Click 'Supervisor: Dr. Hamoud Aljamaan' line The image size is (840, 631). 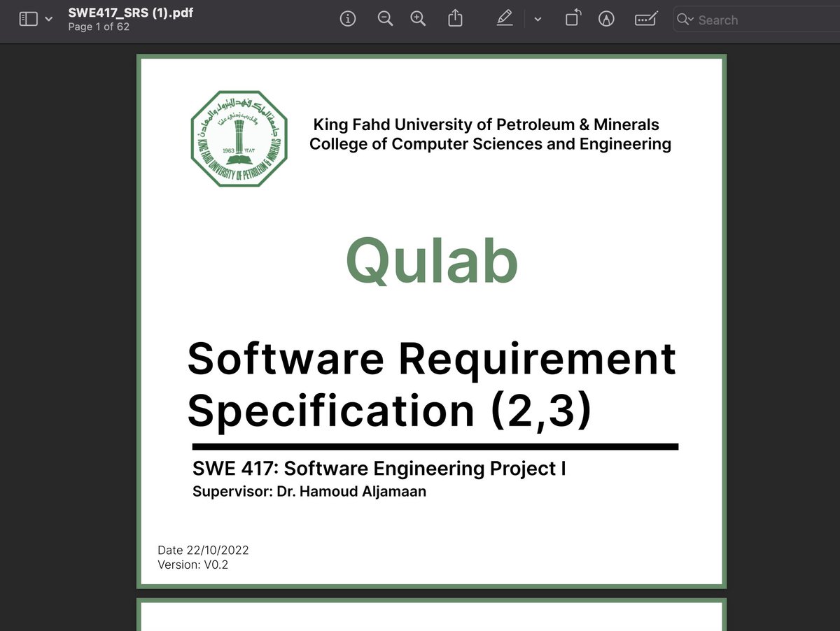point(309,491)
